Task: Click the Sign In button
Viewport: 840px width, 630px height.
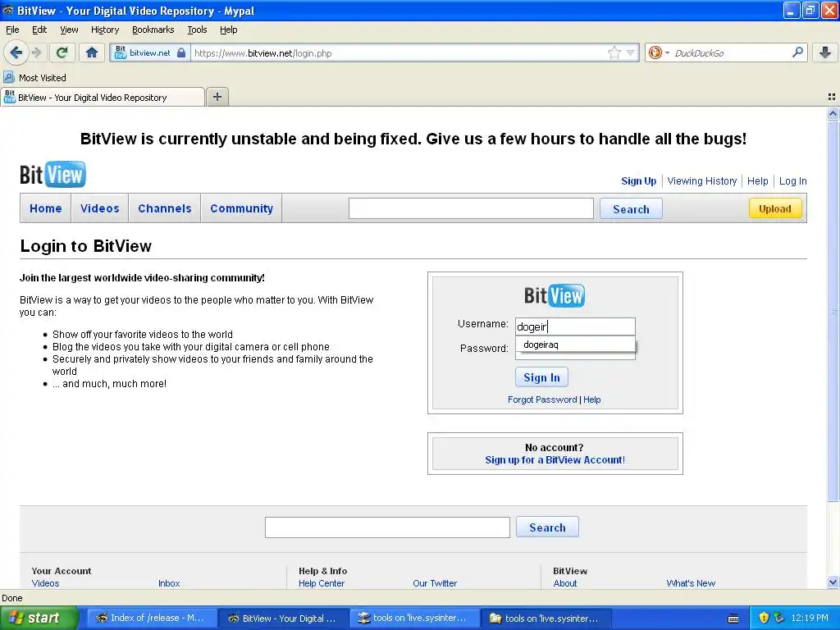Action: point(541,377)
